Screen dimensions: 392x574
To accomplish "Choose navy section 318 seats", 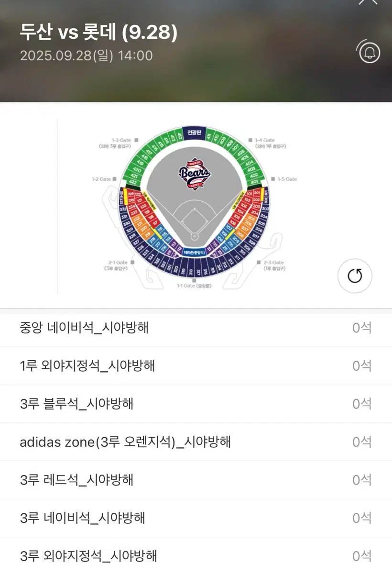I will [190, 271].
